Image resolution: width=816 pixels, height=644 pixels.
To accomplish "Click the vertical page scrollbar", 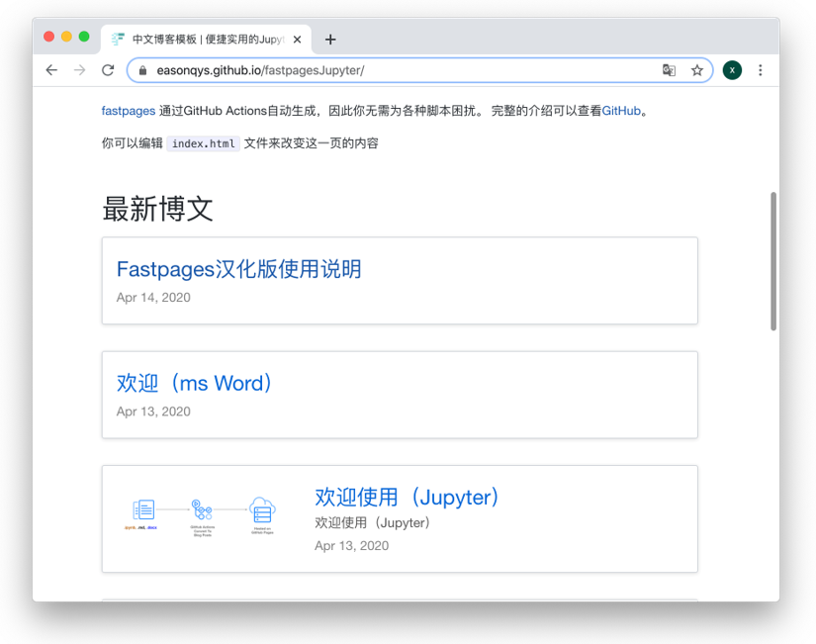I will pos(773,261).
